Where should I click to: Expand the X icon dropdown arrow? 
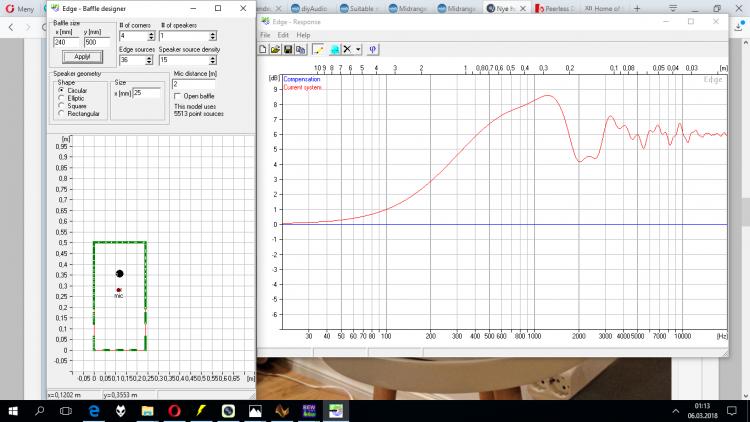click(358, 48)
